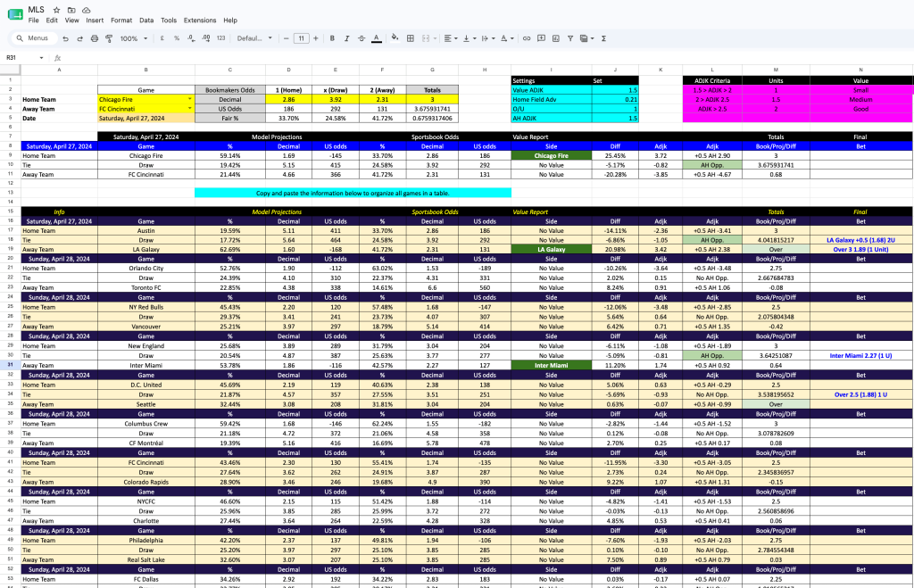
Task: Open the Help menu
Action: [230, 21]
